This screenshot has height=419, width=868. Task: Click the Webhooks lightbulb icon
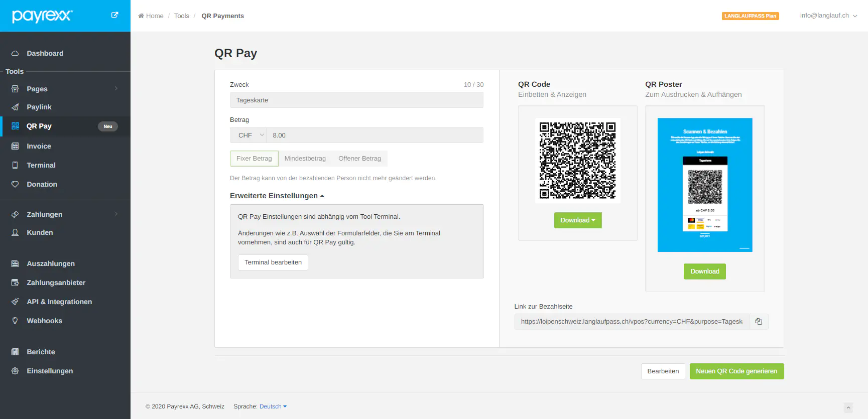[15, 321]
